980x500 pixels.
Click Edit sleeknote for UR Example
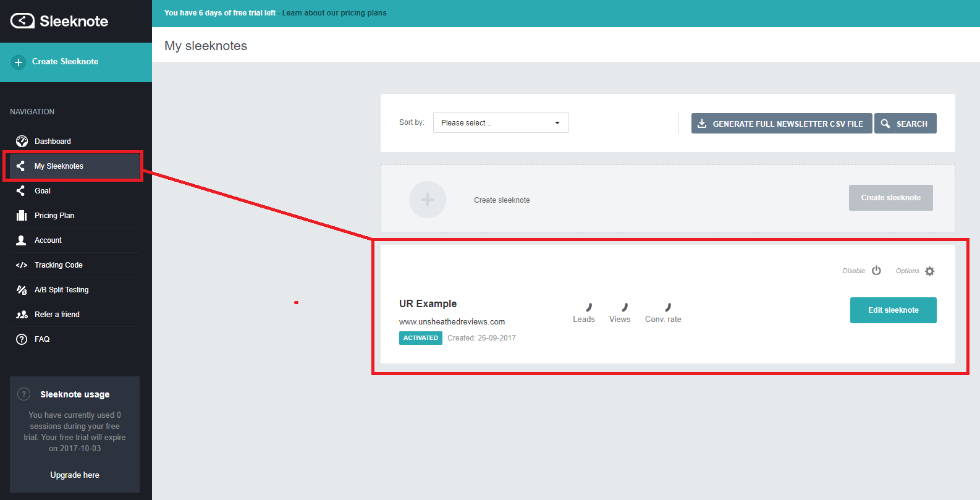pyautogui.click(x=893, y=310)
